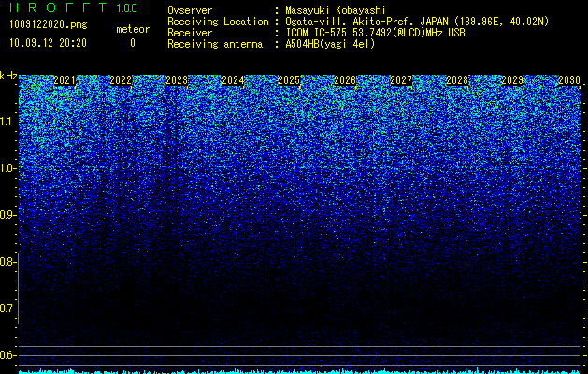Click the 2027 time marker
The height and width of the screenshot is (374, 588).
click(x=401, y=80)
